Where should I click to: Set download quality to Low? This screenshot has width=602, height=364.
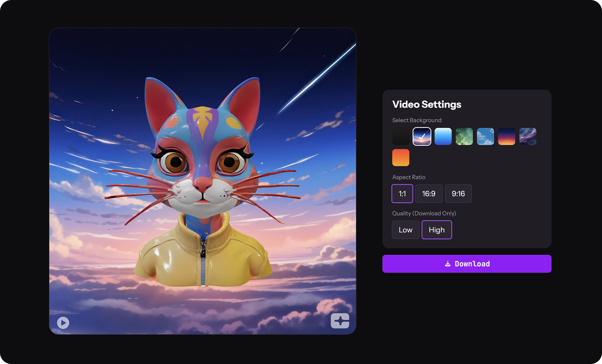(x=405, y=230)
